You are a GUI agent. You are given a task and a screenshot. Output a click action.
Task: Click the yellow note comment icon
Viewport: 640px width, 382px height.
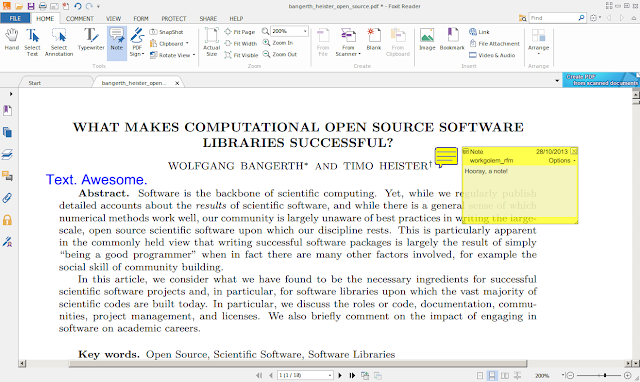pos(446,157)
